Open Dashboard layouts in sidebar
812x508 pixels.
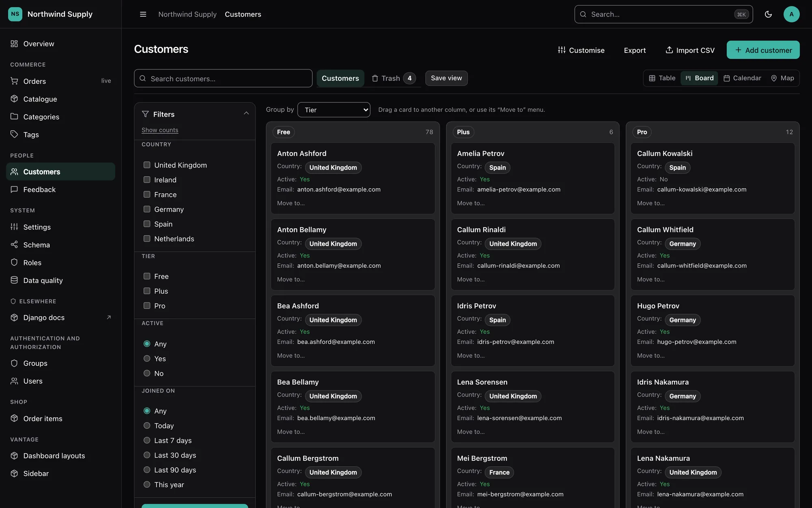[60, 456]
